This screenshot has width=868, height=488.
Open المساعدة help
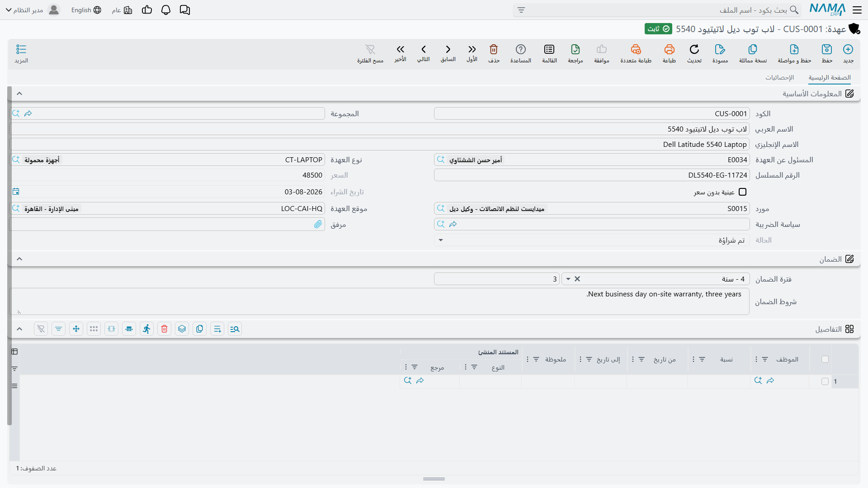coord(521,53)
